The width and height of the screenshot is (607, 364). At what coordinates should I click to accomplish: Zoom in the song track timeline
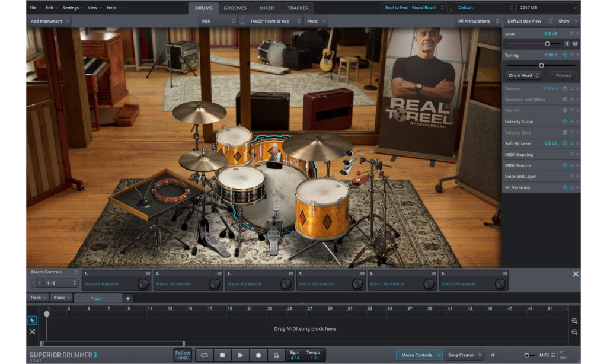click(x=574, y=321)
